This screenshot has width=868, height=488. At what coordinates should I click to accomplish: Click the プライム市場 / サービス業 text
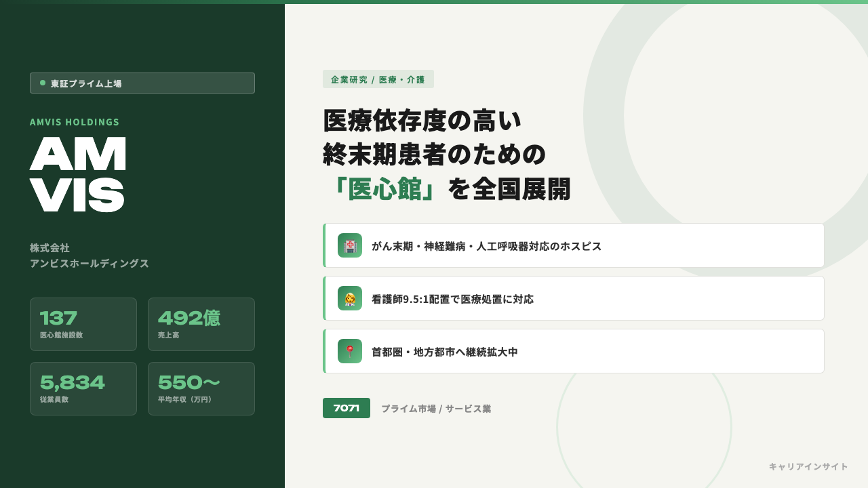coord(436,409)
